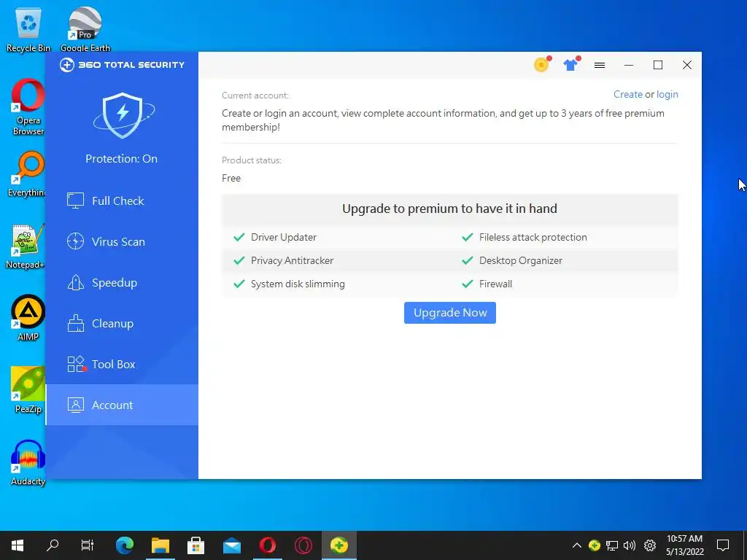Open the taskbar clock and date
The image size is (747, 560).
coord(684,545)
